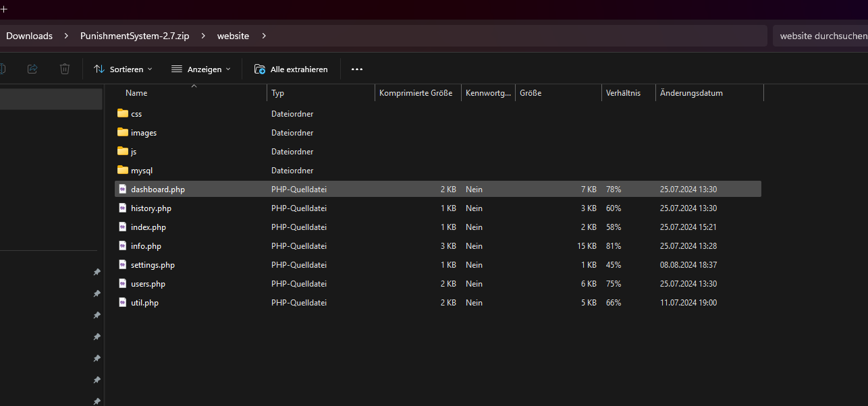Select the settings.php file name

click(153, 265)
